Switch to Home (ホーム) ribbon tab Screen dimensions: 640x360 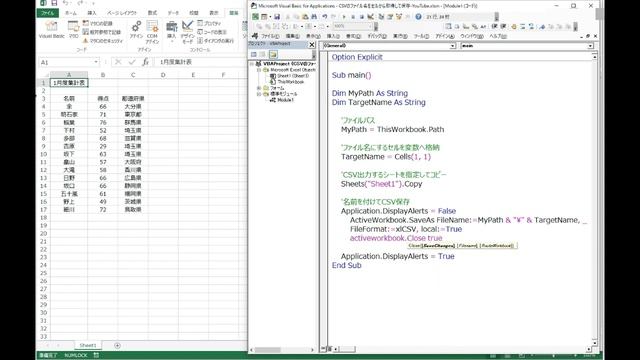pos(71,13)
